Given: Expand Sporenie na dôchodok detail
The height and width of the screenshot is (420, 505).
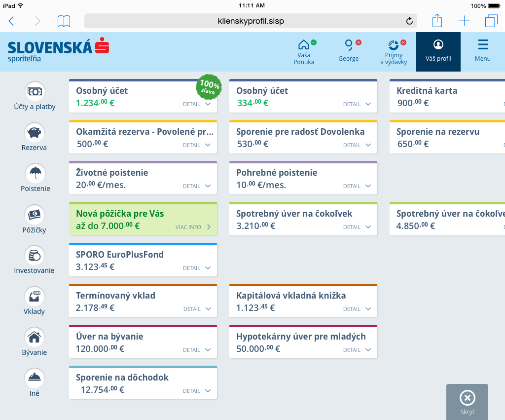Looking at the screenshot, I should [x=197, y=391].
